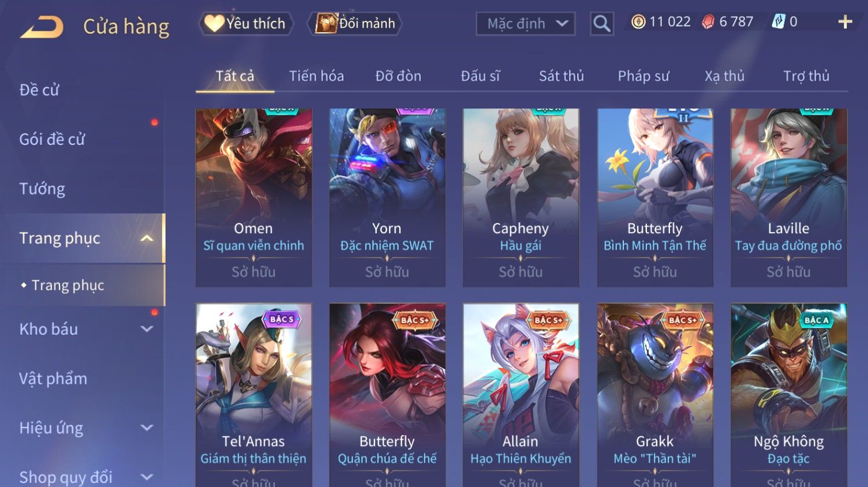Click the plus icon to add currency
Viewport: 868px width, 487px height.
(845, 22)
